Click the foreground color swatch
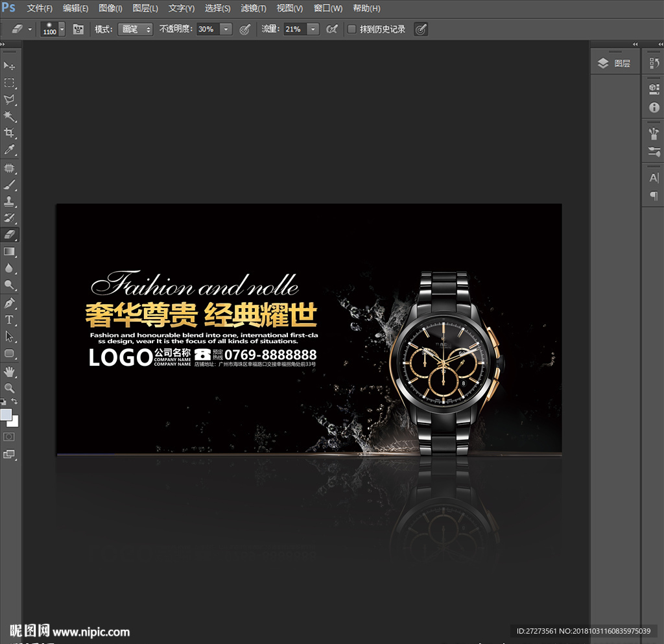Screen dimensions: 664x644 [x=6, y=414]
